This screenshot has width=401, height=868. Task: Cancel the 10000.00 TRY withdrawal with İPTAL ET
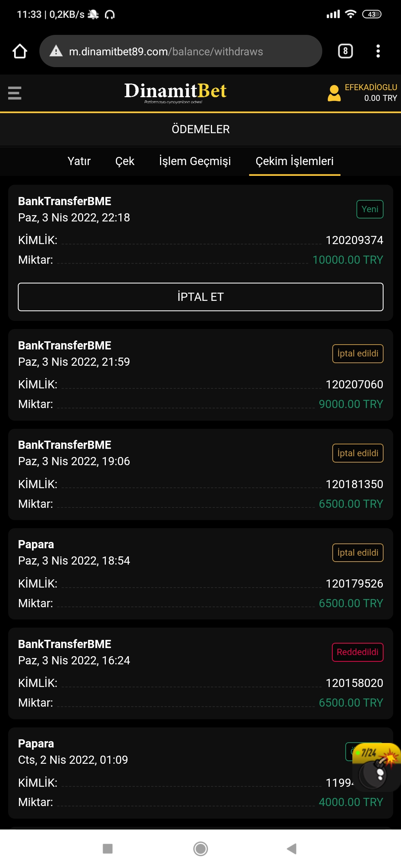pyautogui.click(x=200, y=297)
